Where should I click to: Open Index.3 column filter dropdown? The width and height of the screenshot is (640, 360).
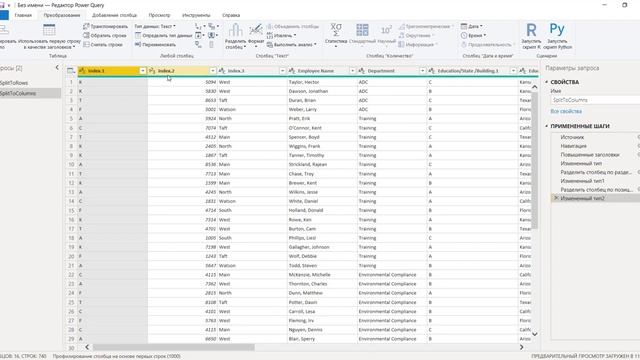pos(282,71)
